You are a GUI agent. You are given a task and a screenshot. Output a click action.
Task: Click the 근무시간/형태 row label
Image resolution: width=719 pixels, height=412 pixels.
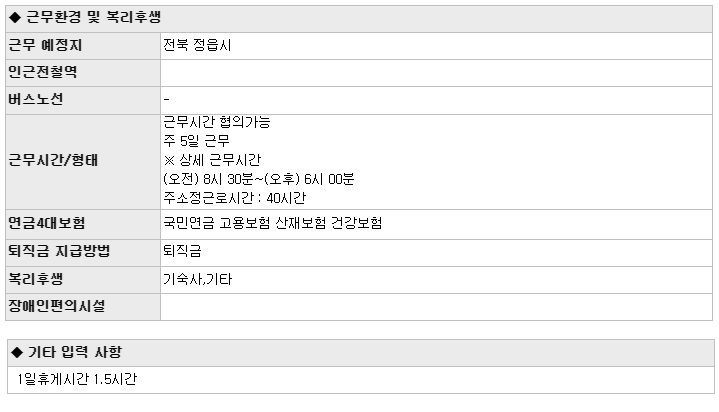(x=53, y=161)
